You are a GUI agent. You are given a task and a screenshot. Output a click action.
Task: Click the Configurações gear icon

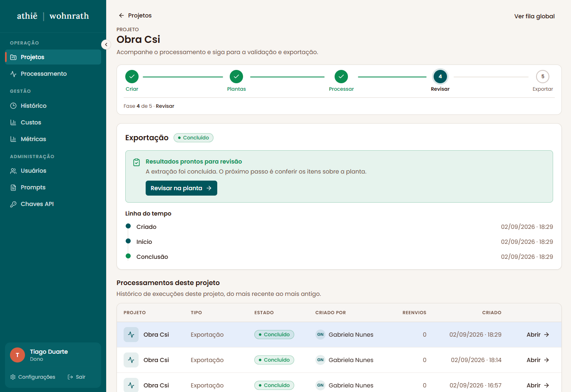(x=13, y=377)
